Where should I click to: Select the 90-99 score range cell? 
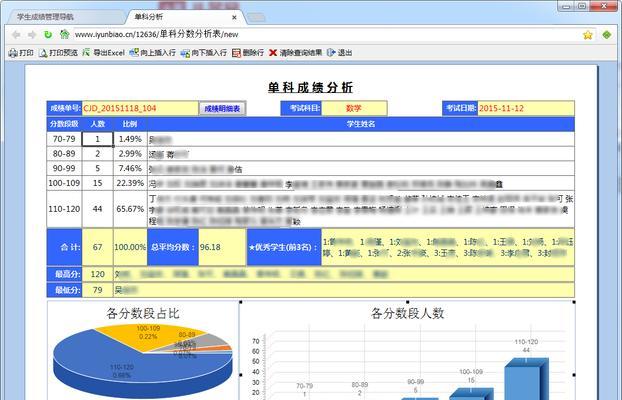[64, 168]
